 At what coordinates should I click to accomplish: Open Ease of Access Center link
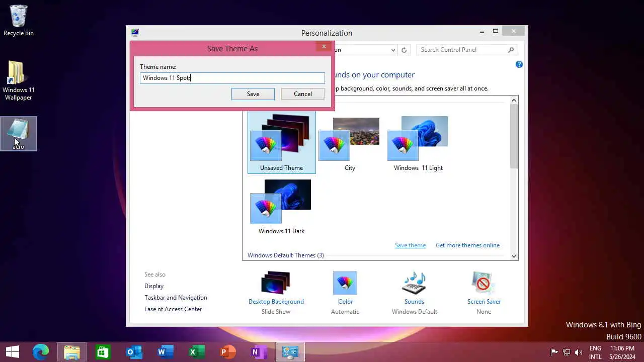pyautogui.click(x=173, y=309)
